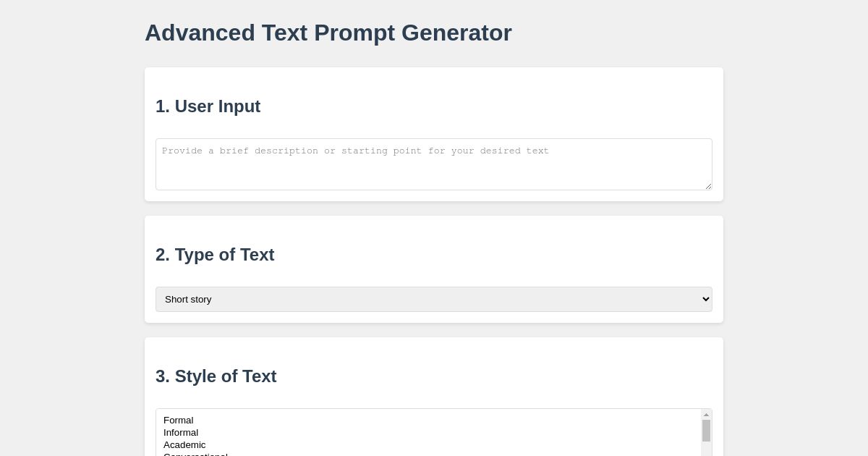Click the 'Short story' selected value text

click(188, 299)
